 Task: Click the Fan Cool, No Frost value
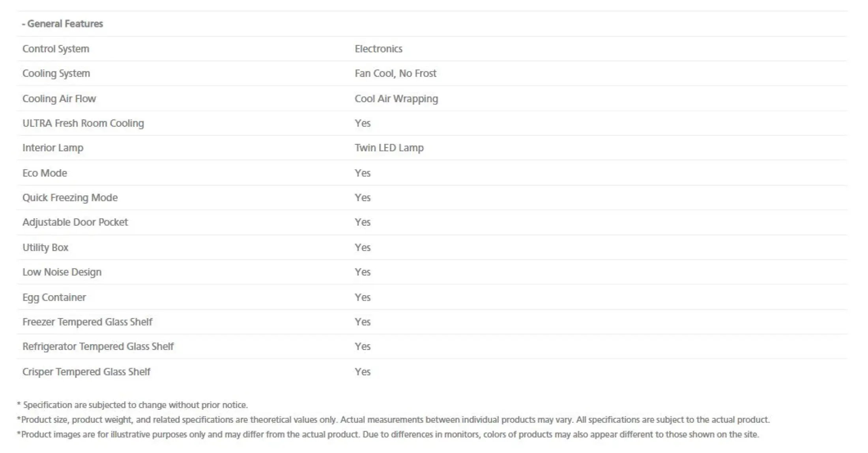(x=395, y=73)
